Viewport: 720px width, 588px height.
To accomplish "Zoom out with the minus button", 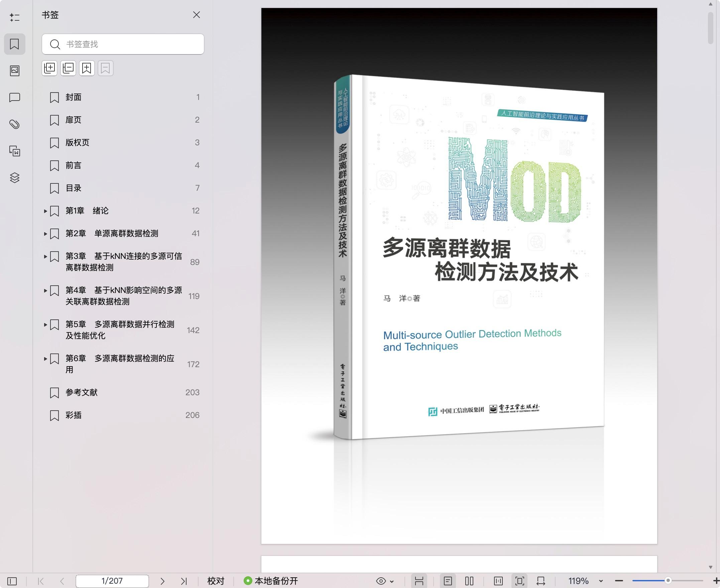I will (619, 581).
